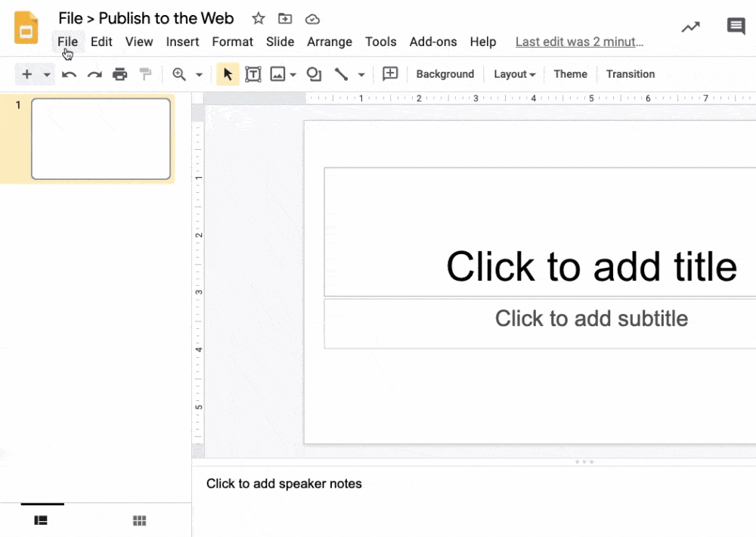Click the paint format roller icon
The height and width of the screenshot is (537, 756).
tap(145, 74)
